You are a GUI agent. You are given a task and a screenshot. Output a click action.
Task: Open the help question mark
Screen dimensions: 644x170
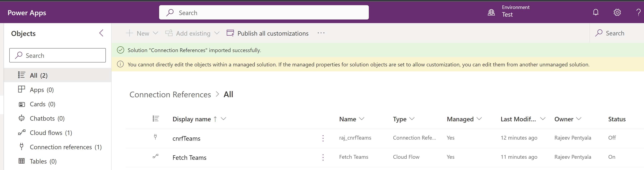tap(638, 12)
